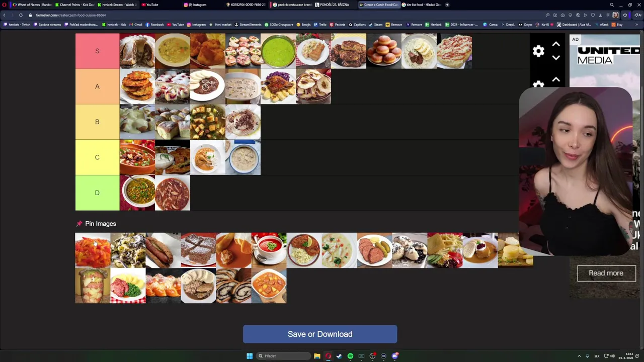Open Spotify from taskbar
The height and width of the screenshot is (362, 644).
coord(350,356)
